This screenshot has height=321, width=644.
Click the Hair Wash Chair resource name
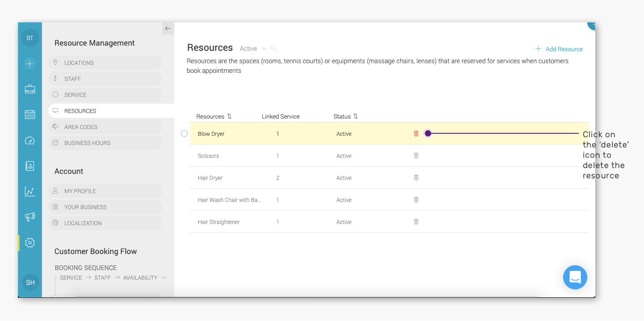click(229, 200)
